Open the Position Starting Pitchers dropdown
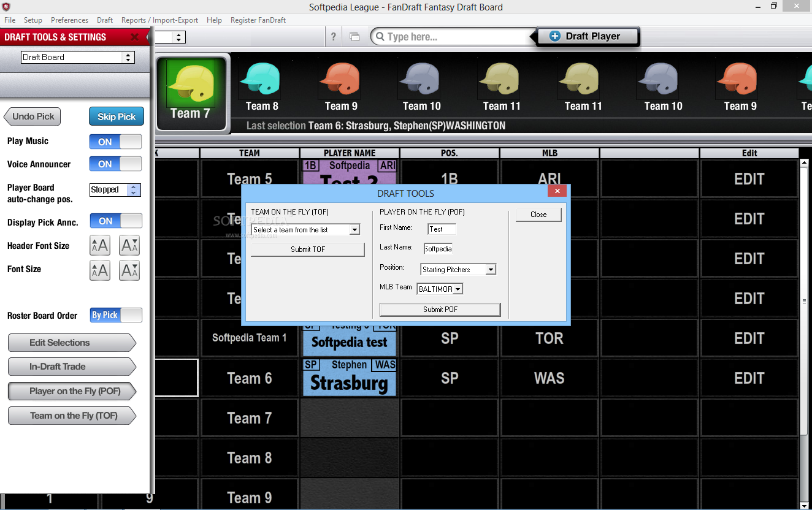 click(490, 269)
